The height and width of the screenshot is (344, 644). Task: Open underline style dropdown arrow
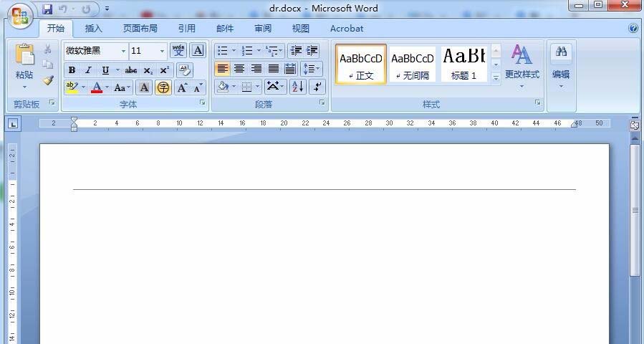(117, 70)
